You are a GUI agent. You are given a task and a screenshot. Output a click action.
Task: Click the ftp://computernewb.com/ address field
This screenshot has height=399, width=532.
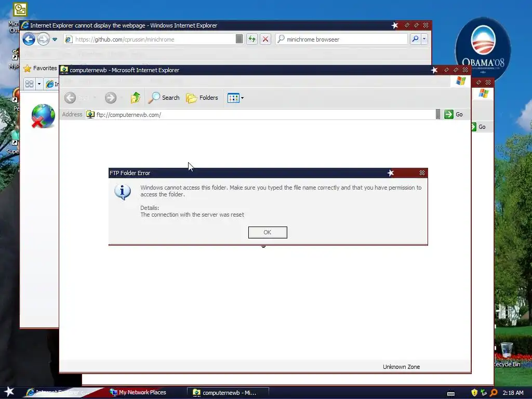coord(260,115)
